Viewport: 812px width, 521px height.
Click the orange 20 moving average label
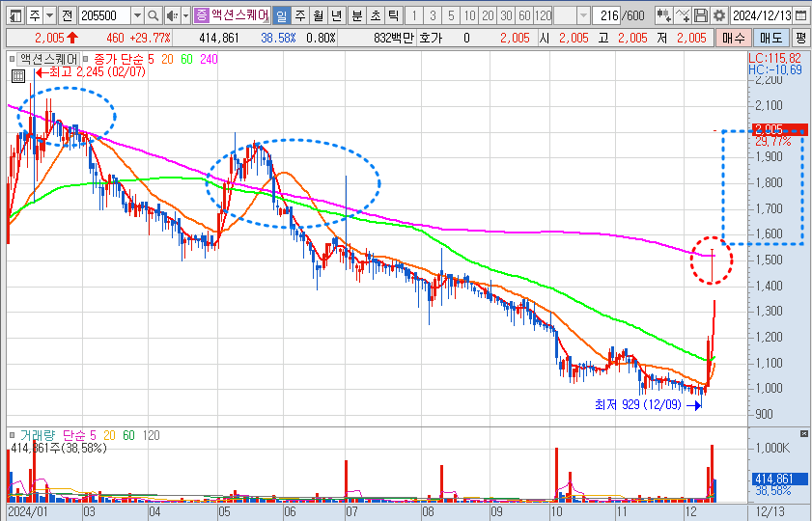pos(167,60)
